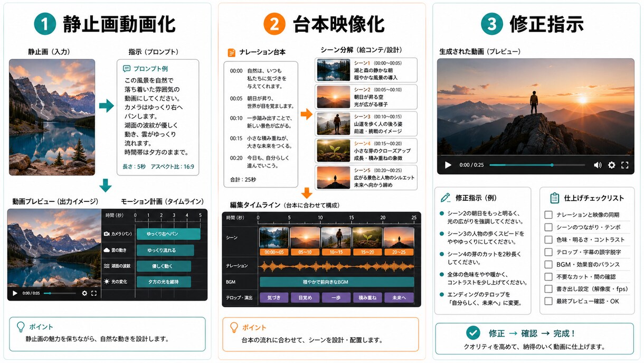Select timeline clip labeled 20~25
The width and height of the screenshot is (644, 363).
(x=399, y=241)
